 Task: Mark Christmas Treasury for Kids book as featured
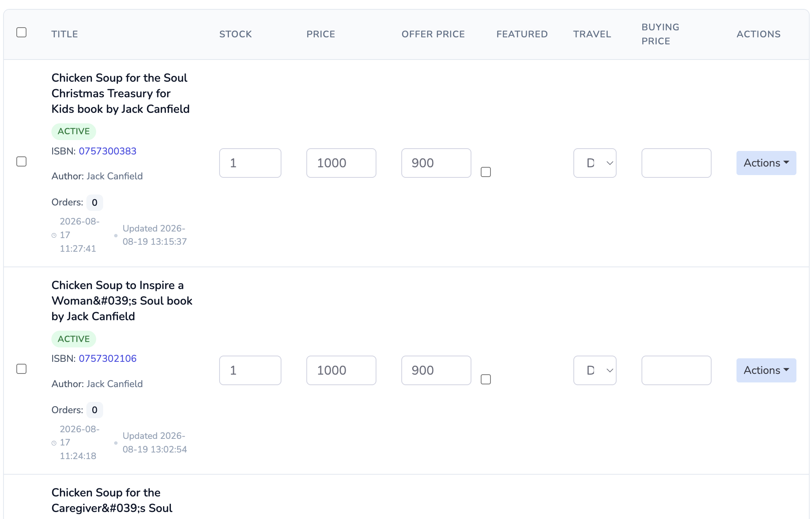point(486,172)
